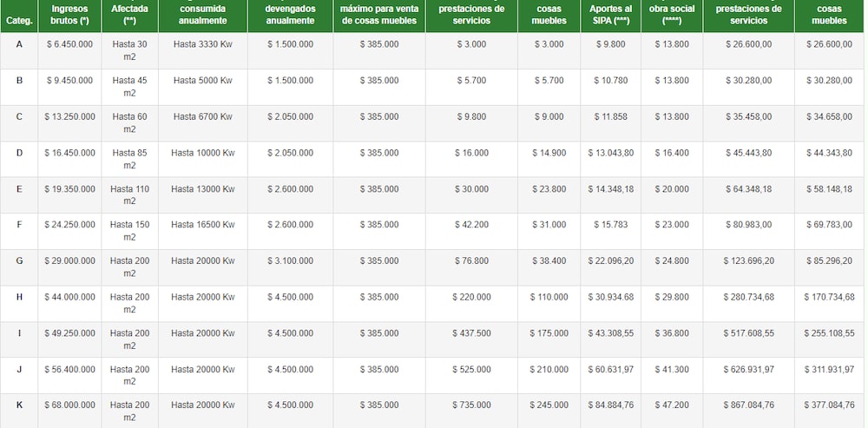The image size is (868, 428).
Task: Select the $ 437.500 prestaciones cell
Action: 470,333
